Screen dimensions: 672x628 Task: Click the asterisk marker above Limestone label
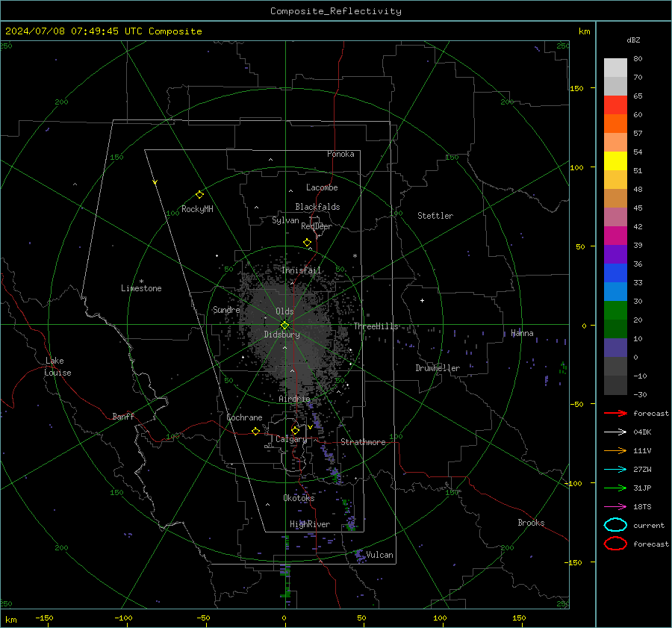[141, 282]
